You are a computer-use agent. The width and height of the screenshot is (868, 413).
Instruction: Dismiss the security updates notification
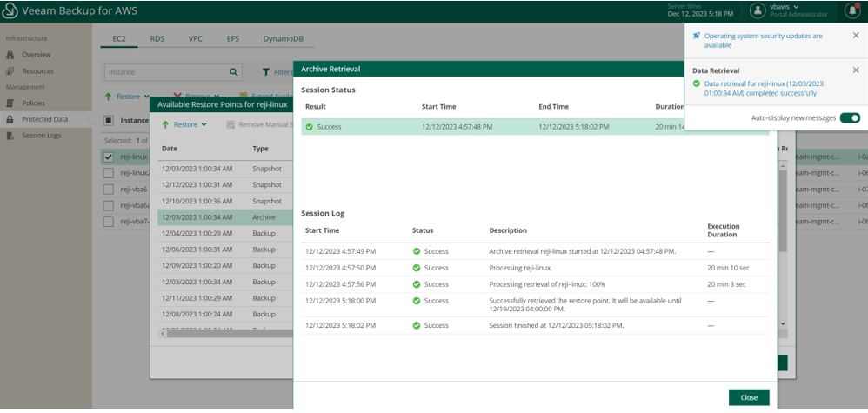pyautogui.click(x=856, y=35)
